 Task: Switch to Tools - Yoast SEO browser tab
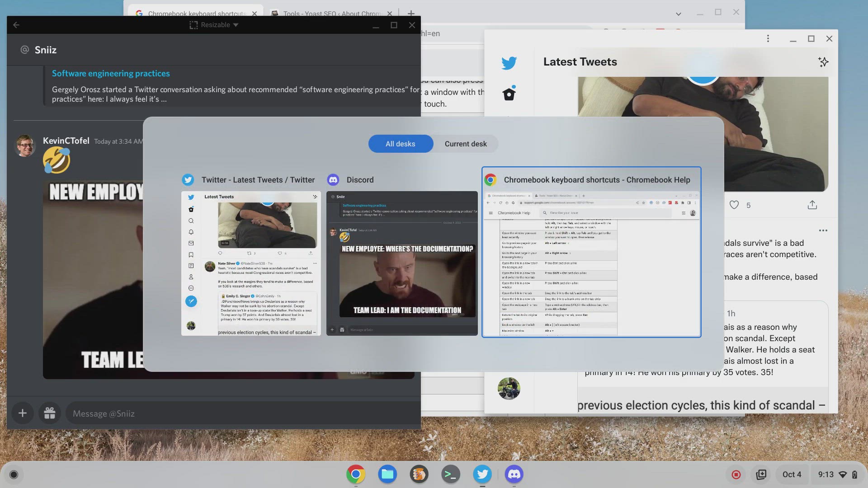[x=332, y=14]
